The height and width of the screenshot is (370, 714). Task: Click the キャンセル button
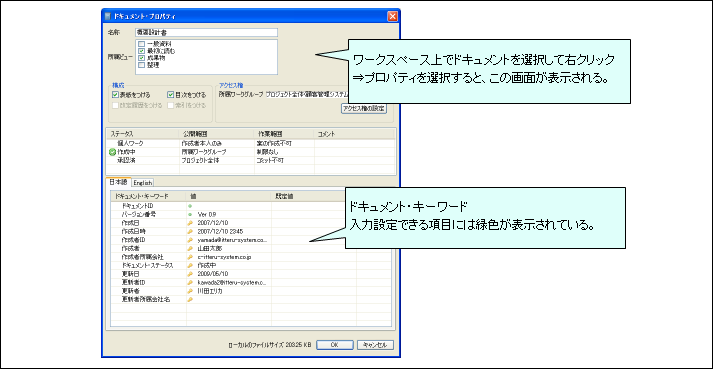point(375,345)
